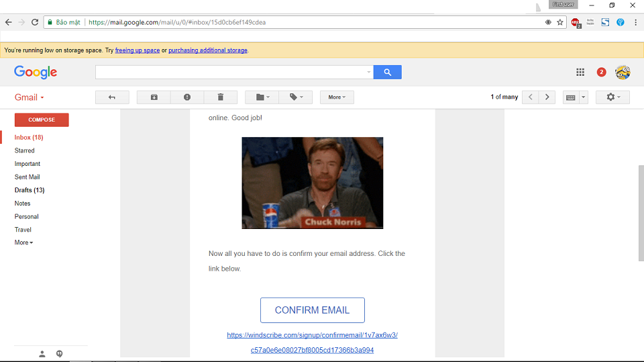Open the Google apps grid
This screenshot has height=362, width=644.
580,73
